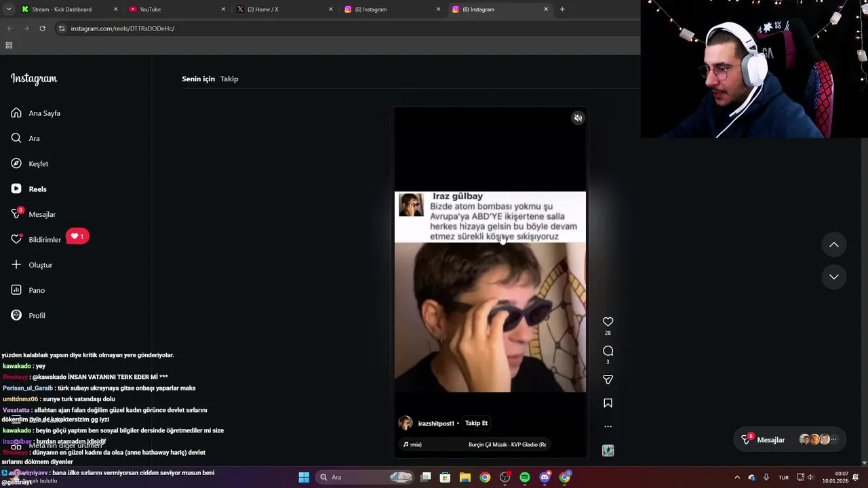Open Discord from taskbar
Screen dimensions: 868x488
545,477
